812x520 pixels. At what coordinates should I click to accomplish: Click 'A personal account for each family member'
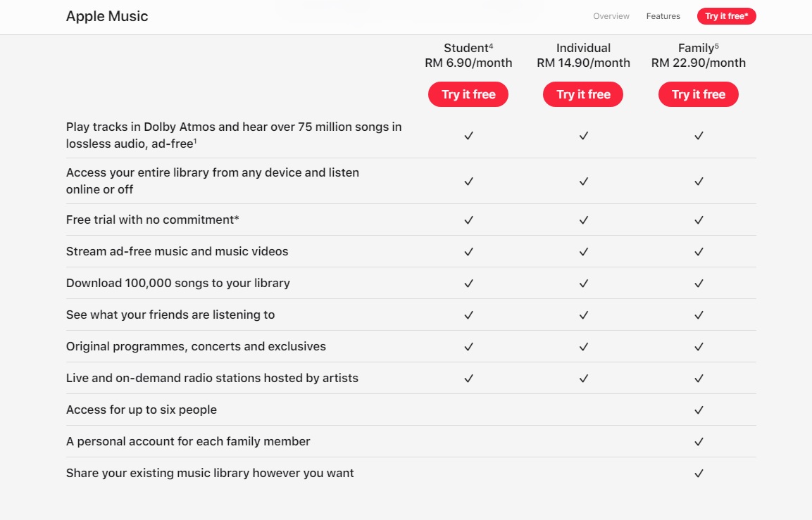188,441
